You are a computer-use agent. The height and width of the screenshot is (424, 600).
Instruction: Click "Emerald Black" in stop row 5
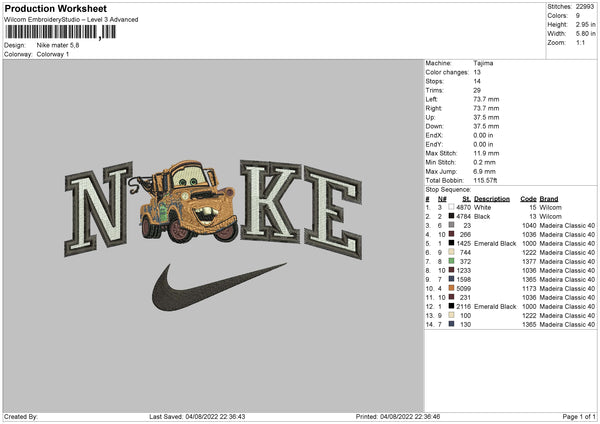[495, 243]
